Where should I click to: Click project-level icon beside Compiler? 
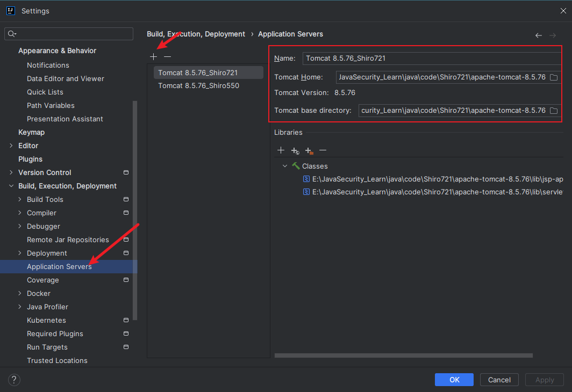(x=126, y=213)
